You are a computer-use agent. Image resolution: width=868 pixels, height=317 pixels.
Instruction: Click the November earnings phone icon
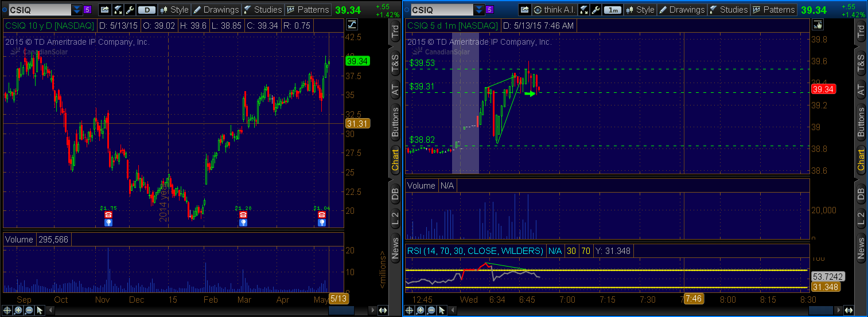(108, 214)
